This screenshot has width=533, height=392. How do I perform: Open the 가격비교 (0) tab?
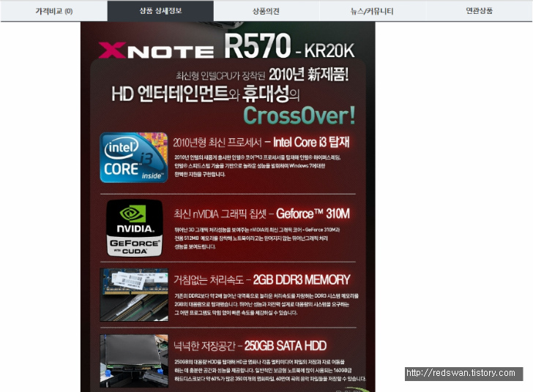pos(54,11)
